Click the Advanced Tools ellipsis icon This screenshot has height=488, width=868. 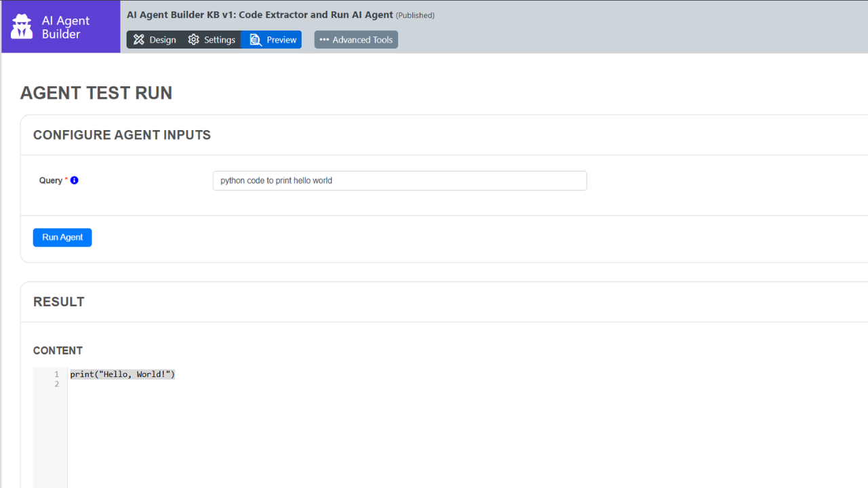point(324,40)
